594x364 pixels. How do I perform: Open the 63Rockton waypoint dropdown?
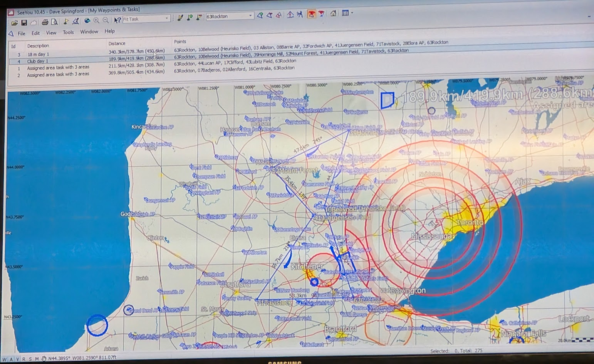point(250,16)
